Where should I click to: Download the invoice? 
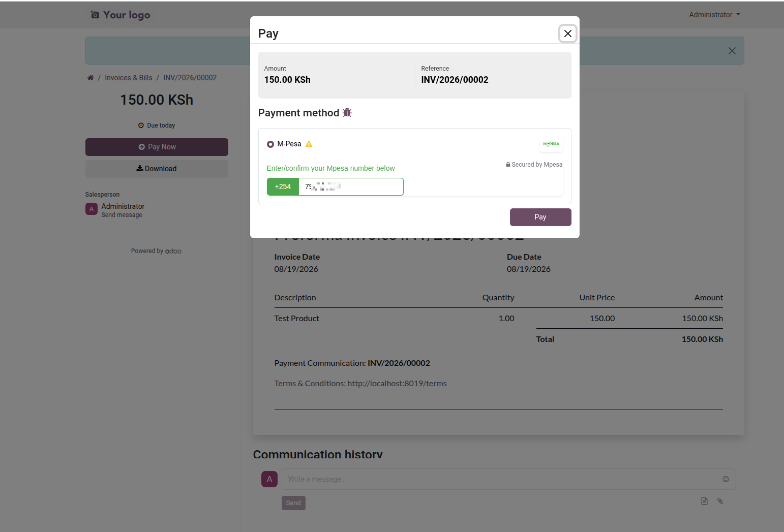(157, 169)
